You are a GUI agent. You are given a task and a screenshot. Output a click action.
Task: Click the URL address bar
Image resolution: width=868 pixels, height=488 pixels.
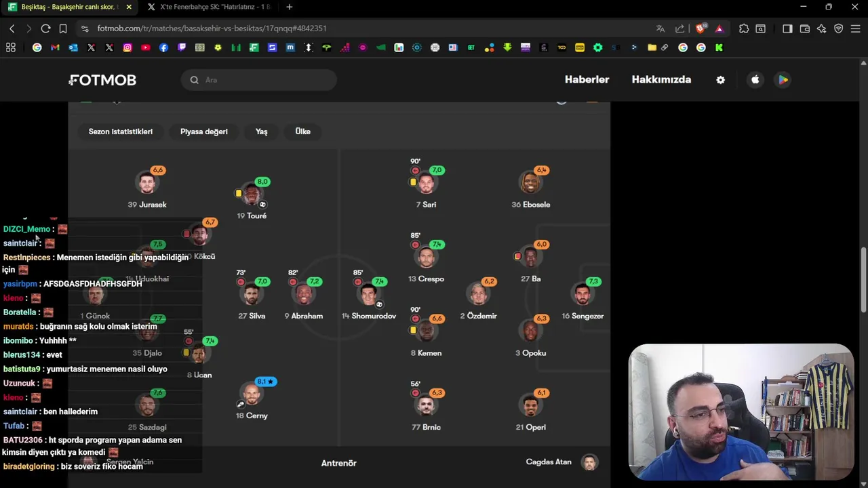(x=366, y=28)
